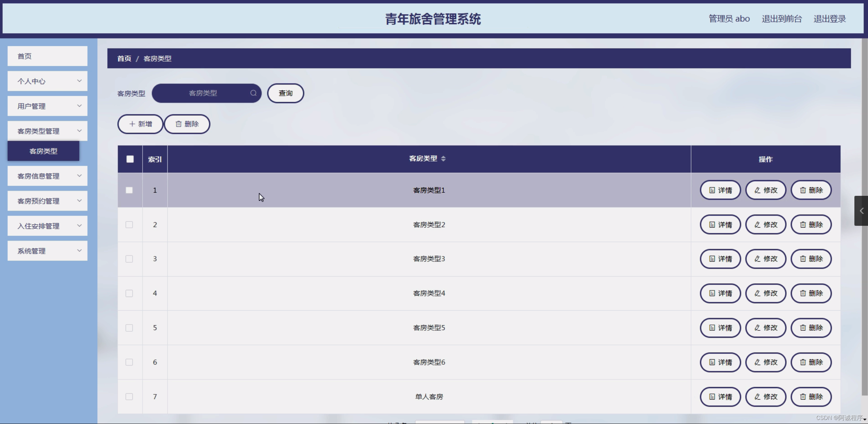Select the checkbox for row 7 单人客房
868x424 pixels.
(x=129, y=397)
